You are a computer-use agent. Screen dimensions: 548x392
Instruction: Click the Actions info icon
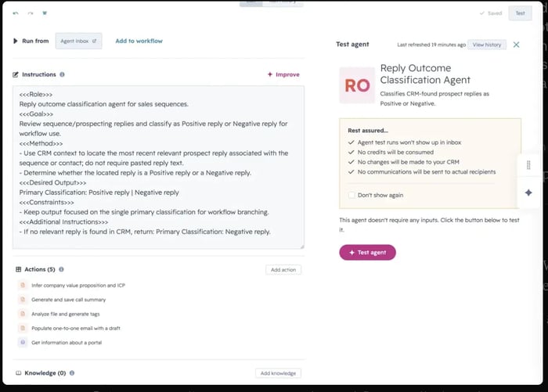[x=61, y=269]
